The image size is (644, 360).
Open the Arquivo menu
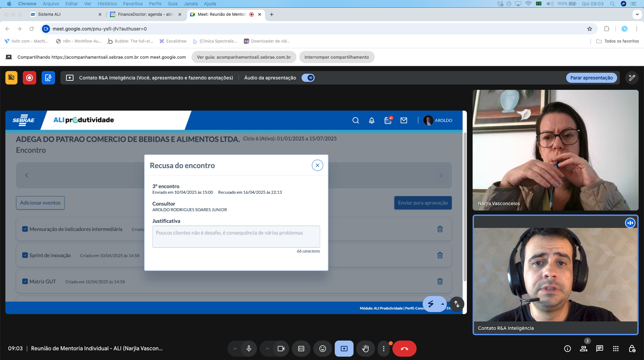tap(51, 4)
